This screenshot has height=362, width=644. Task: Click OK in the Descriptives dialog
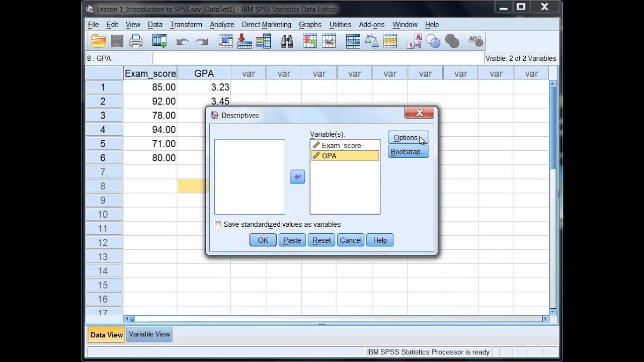pyautogui.click(x=263, y=240)
